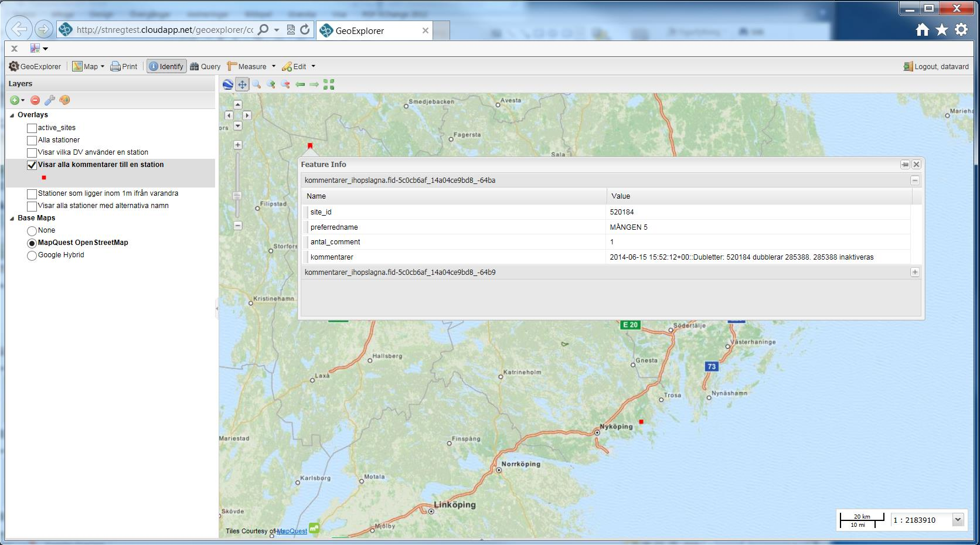Click the Value column header

pyautogui.click(x=759, y=196)
